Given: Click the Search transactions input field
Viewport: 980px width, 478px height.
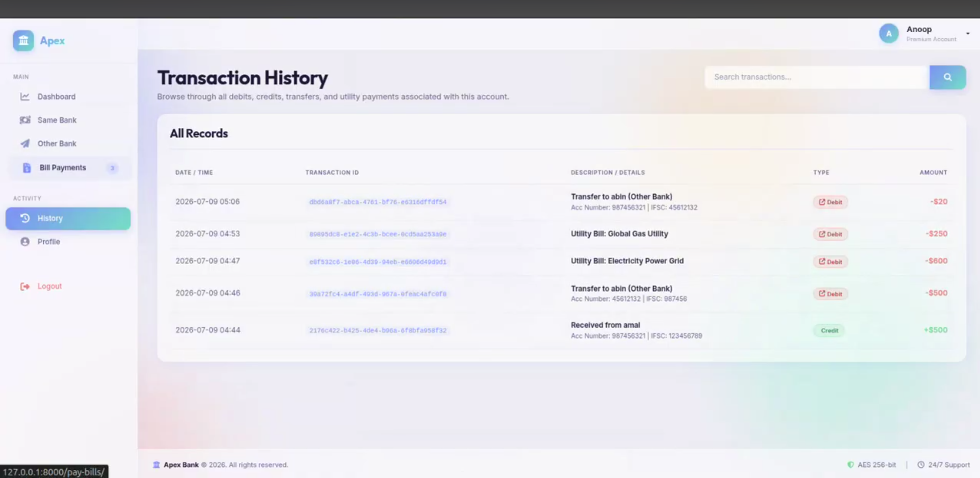Looking at the screenshot, I should (x=817, y=77).
